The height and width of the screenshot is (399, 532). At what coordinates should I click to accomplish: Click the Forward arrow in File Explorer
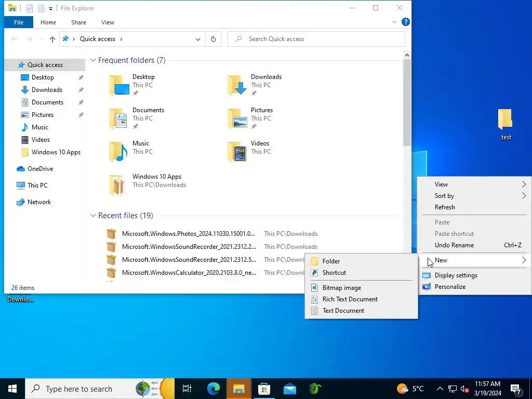coord(30,39)
